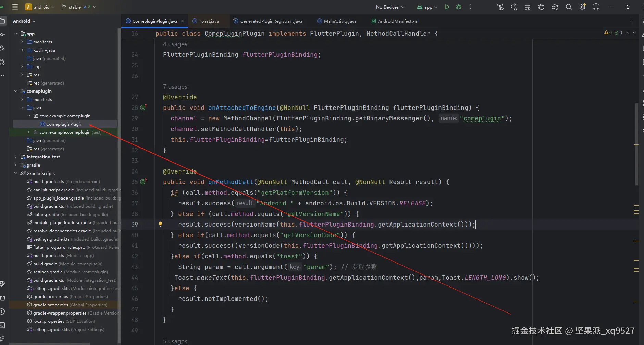Expand the cpp folder
Image resolution: width=644 pixels, height=345 pixels.
pyautogui.click(x=22, y=66)
